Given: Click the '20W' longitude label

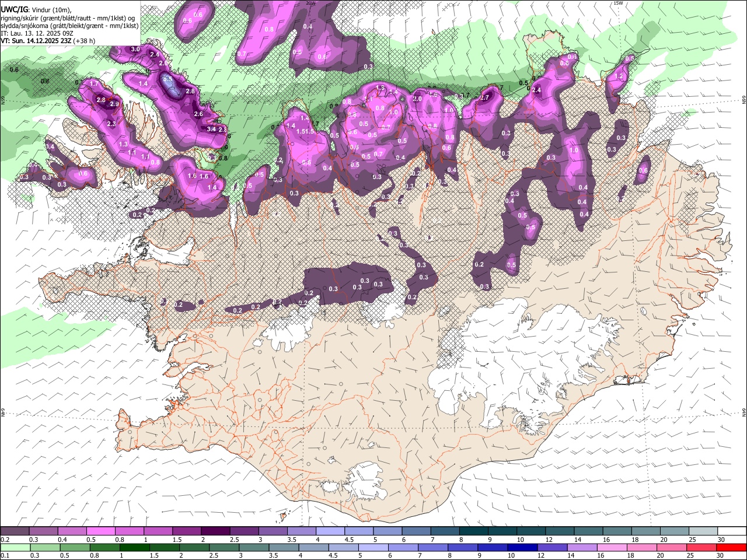Looking at the screenshot, I should point(310,3).
